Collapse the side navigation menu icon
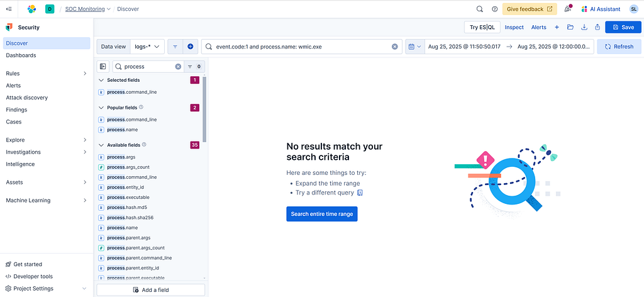The width and height of the screenshot is (644, 297). 8,9
